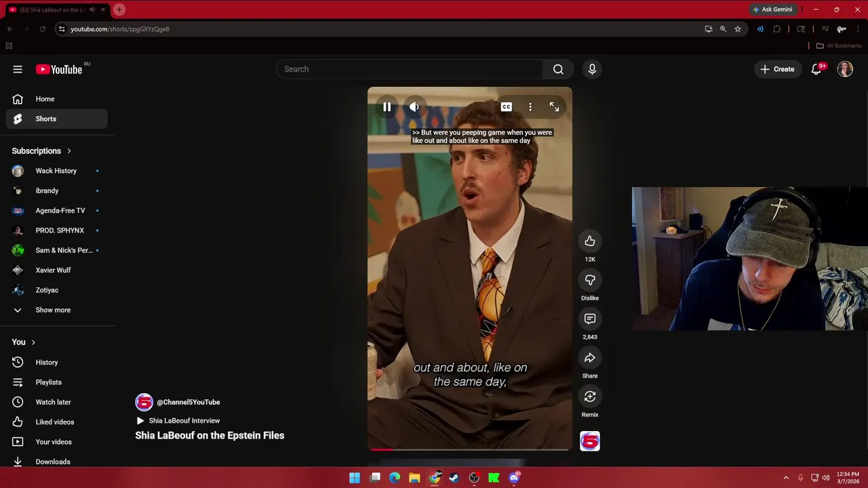
Task: Open the account avatar menu
Action: point(845,69)
